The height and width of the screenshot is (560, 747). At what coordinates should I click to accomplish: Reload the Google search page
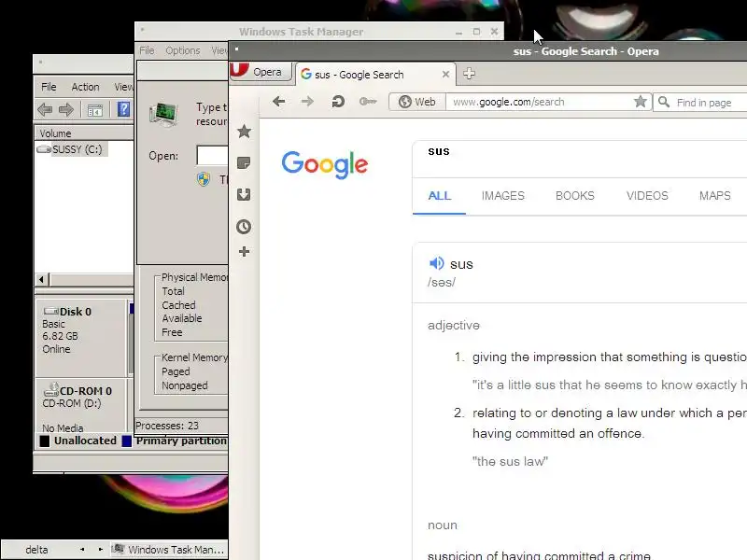[x=338, y=102]
